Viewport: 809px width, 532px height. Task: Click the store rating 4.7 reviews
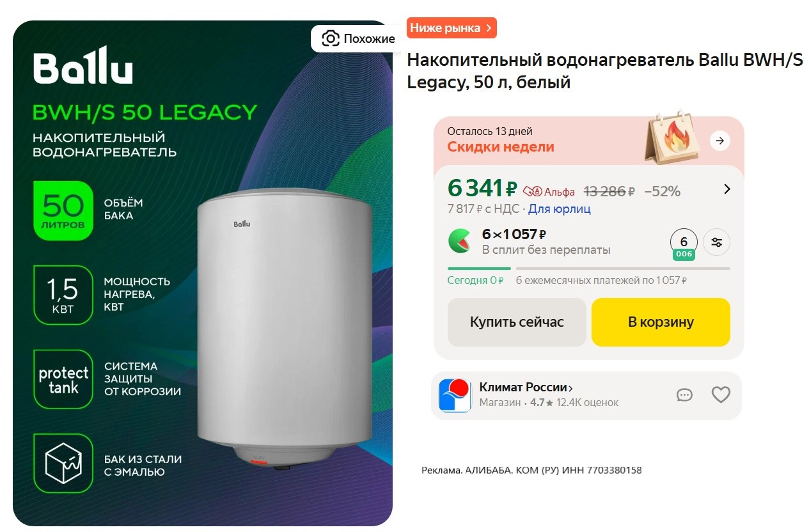pyautogui.click(x=574, y=403)
